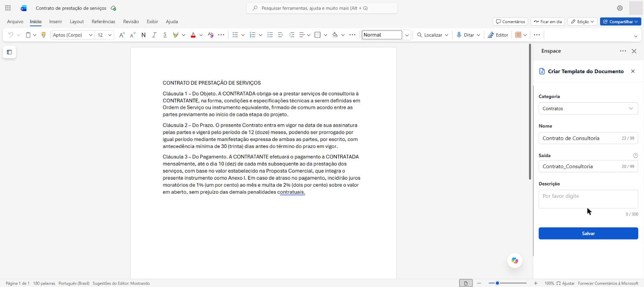Click Ajustar in status bar
This screenshot has height=287, width=644.
point(565,283)
